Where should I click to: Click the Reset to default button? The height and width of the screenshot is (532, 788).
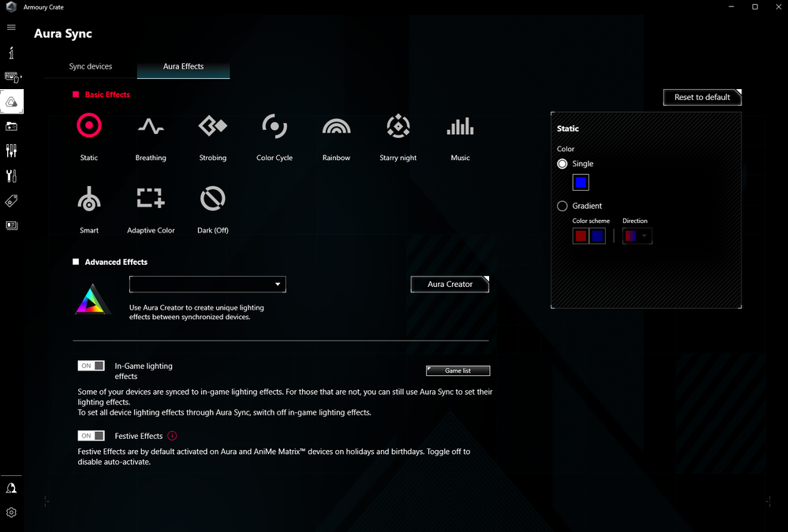pos(702,98)
